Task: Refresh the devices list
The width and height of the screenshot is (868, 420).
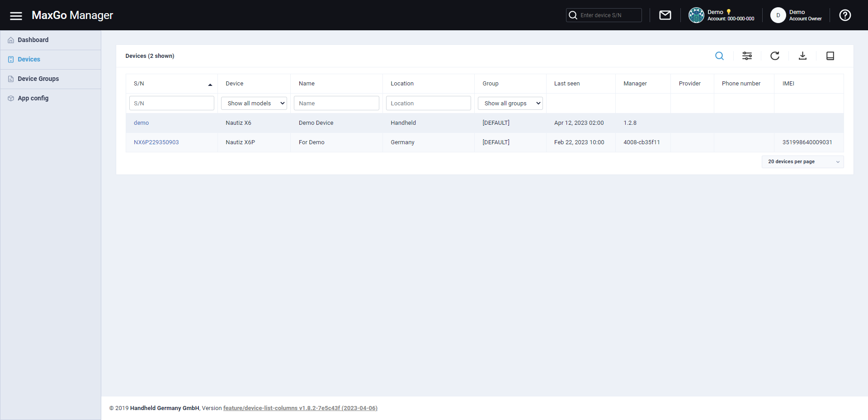Action: coord(774,56)
